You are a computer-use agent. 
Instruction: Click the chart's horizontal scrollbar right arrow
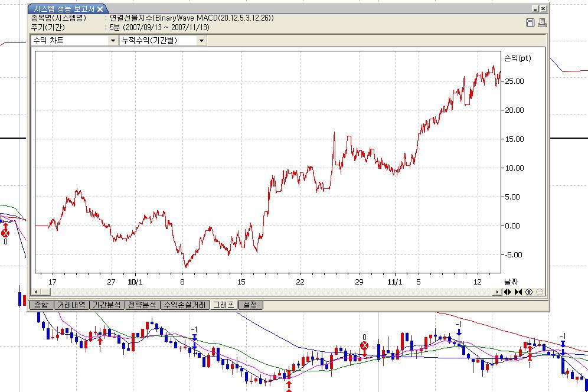pos(496,292)
